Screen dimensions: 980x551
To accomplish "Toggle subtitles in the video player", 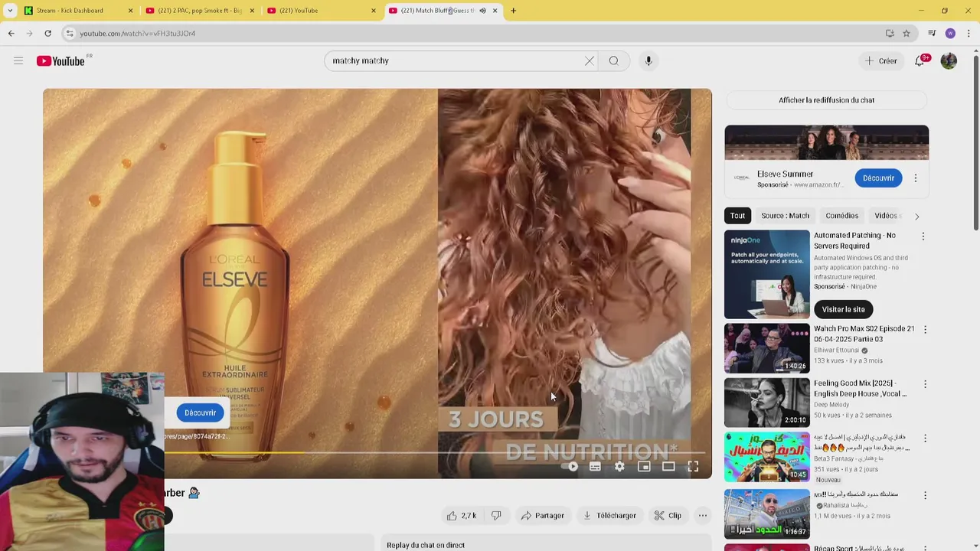I will click(x=595, y=466).
